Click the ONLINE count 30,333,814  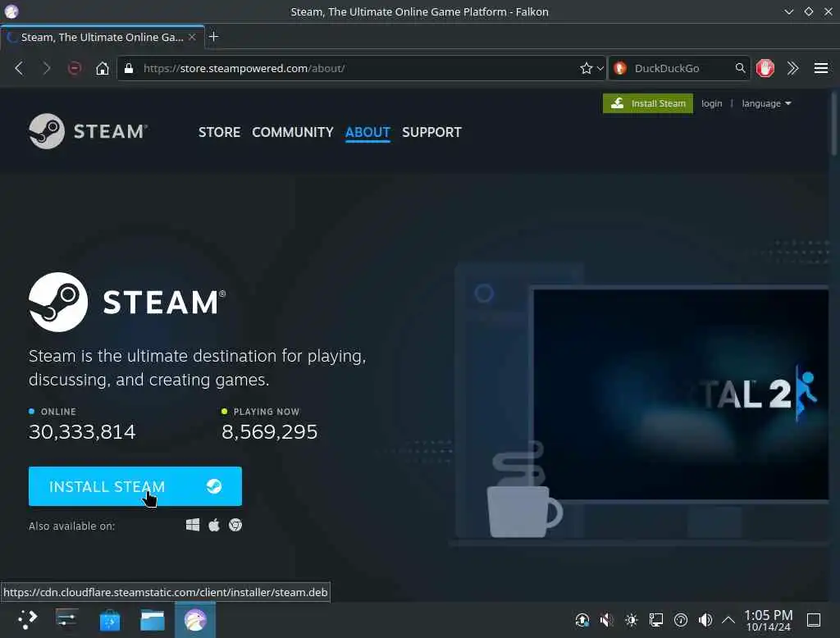pos(82,432)
